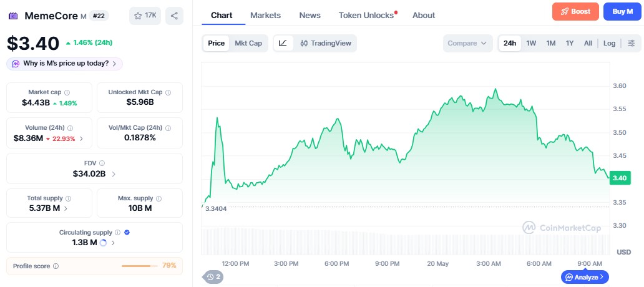Click info icon next to Unlocked Mkt Cap
This screenshot has width=644, height=287.
(x=168, y=92)
